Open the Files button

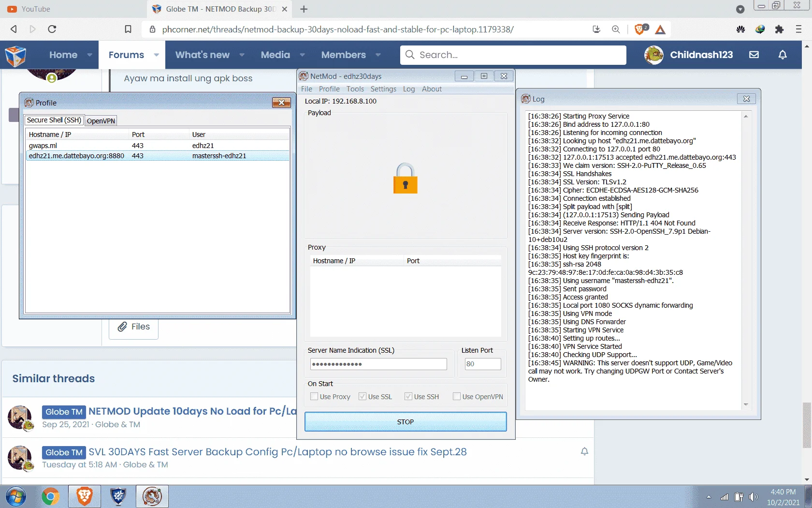[133, 327]
